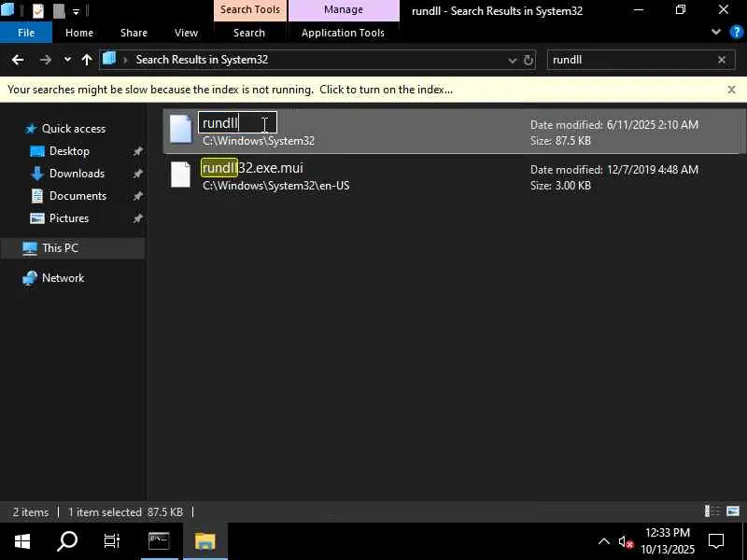
Task: Click the rundll rename text field
Action: tap(237, 123)
